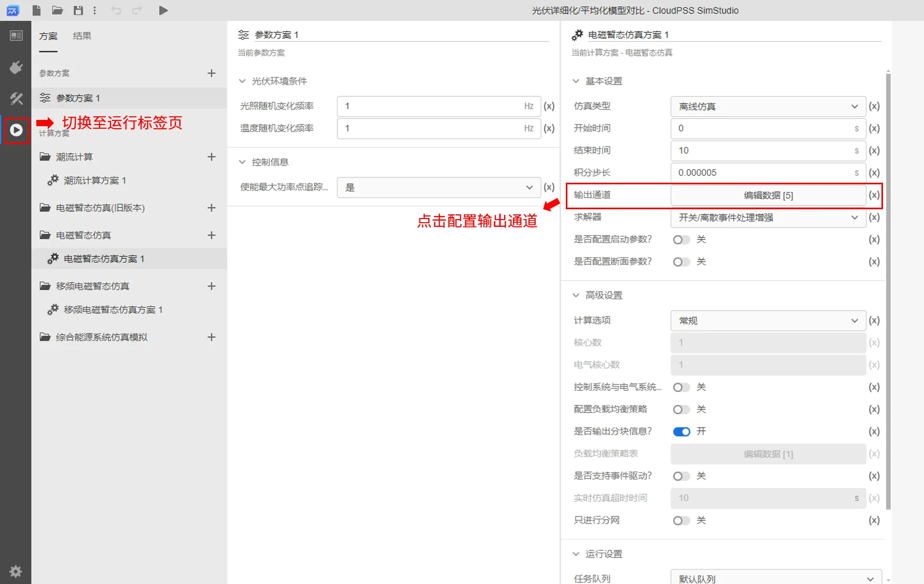This screenshot has width=924, height=584.
Task: Collapse 光伏环境条件 section
Action: tap(242, 81)
